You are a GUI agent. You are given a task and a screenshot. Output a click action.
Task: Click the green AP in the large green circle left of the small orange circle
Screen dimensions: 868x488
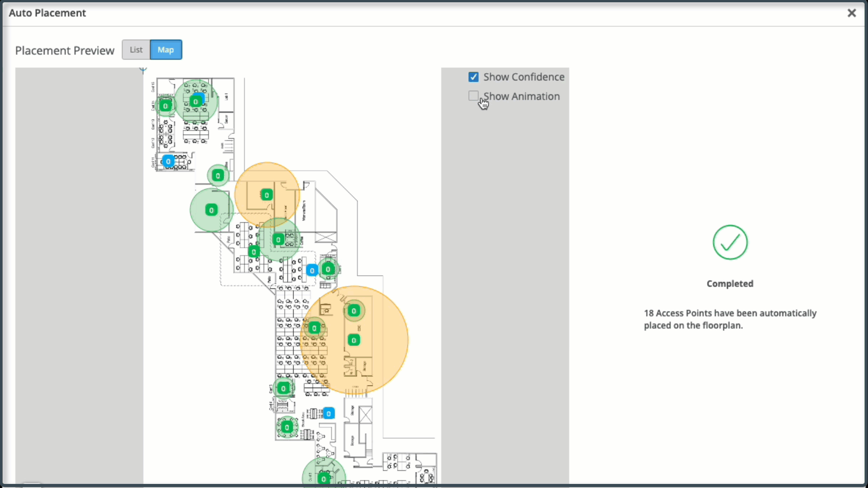coord(211,210)
